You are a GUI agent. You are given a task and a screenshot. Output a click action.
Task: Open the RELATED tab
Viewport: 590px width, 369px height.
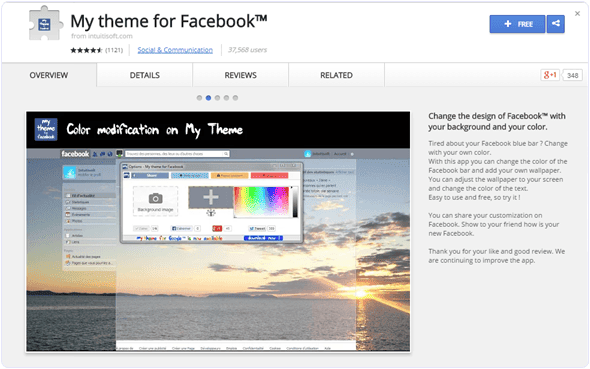point(336,75)
